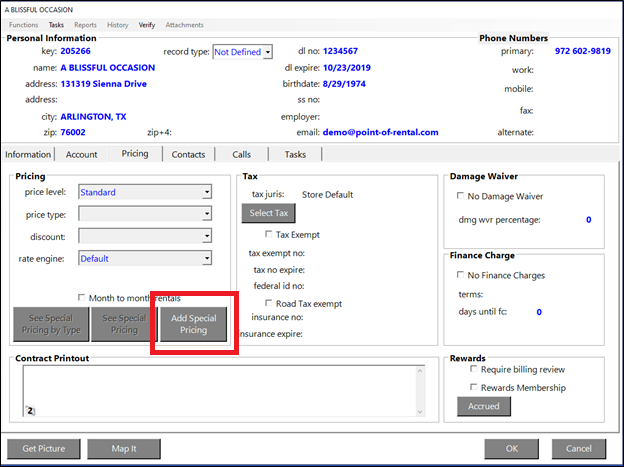Open the Attachments menu
624x467 pixels.
click(184, 24)
